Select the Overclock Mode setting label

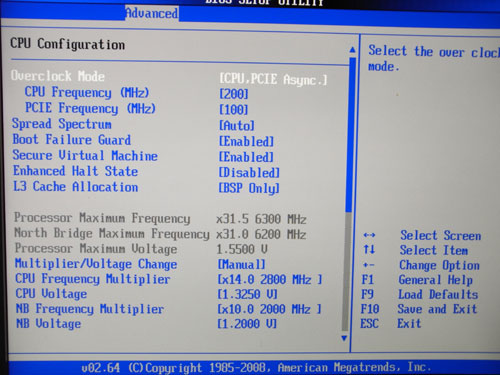pyautogui.click(x=58, y=76)
